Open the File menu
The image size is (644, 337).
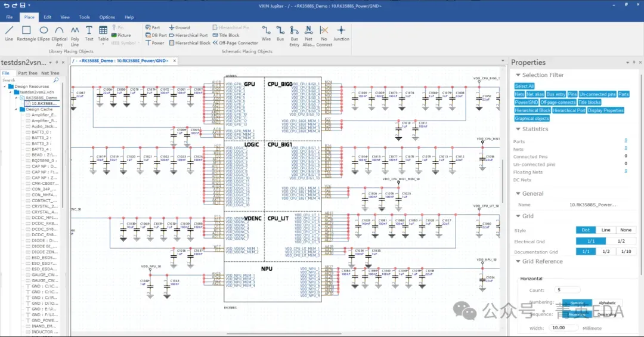click(x=10, y=17)
